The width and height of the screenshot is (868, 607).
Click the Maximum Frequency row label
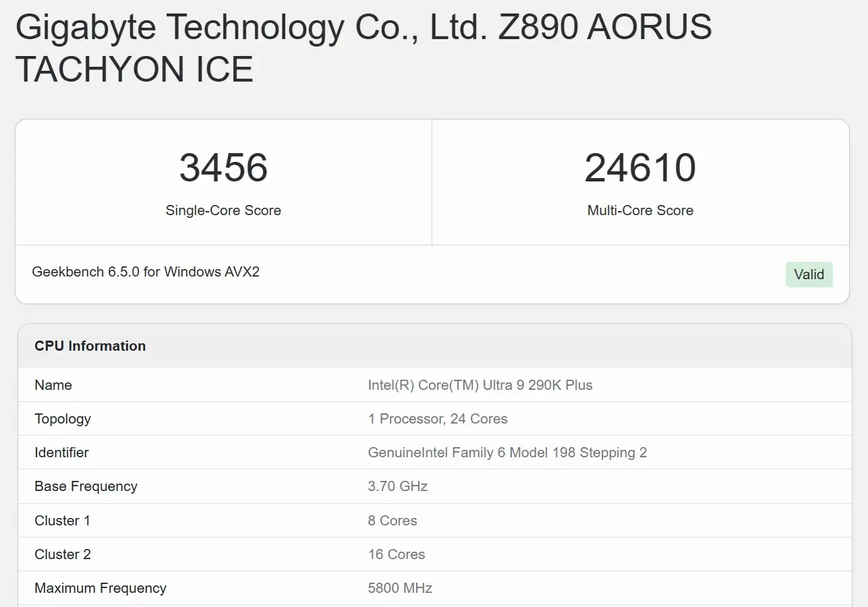coord(100,588)
